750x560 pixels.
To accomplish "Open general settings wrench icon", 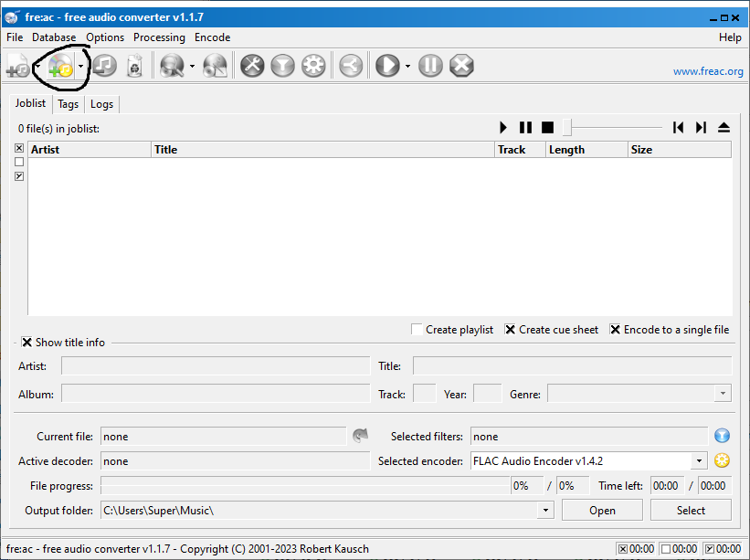I will tap(252, 66).
